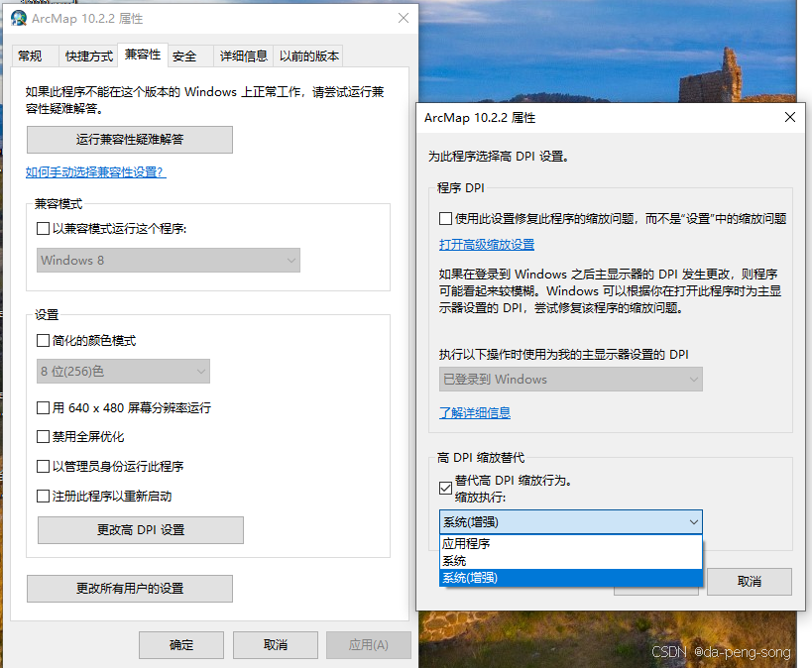Open the 以前的版本 tab
812x668 pixels.
[308, 56]
